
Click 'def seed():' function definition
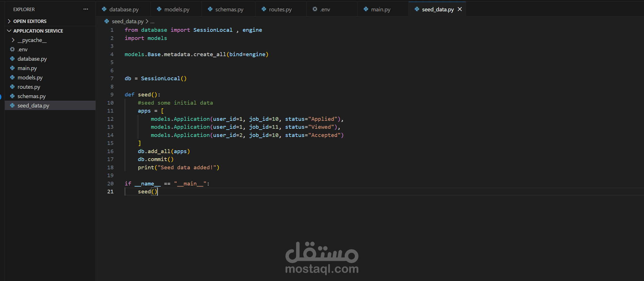[x=142, y=94]
